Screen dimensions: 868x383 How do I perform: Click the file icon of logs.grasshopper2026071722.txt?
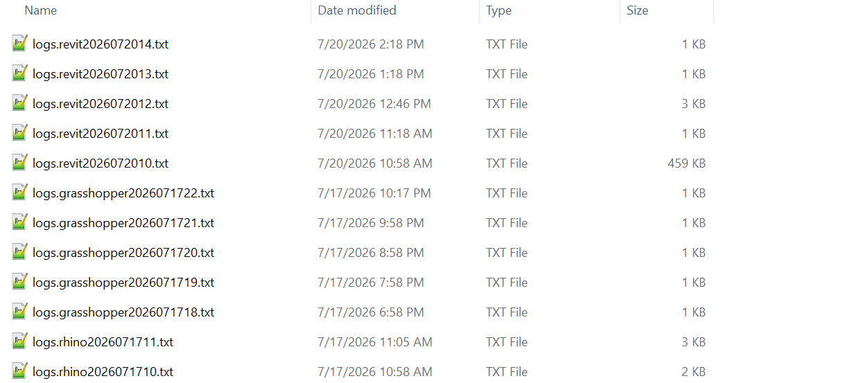(x=19, y=193)
